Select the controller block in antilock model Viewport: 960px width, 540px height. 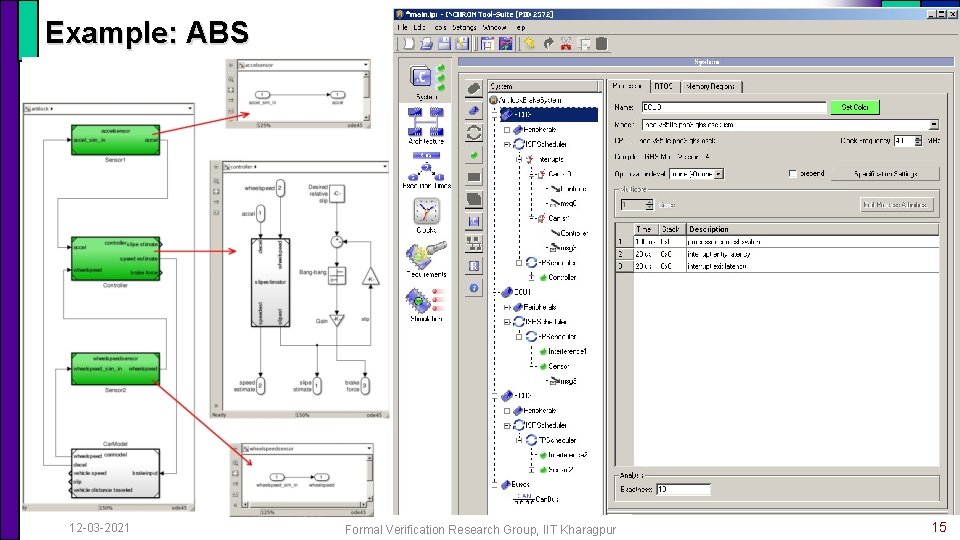click(x=116, y=258)
